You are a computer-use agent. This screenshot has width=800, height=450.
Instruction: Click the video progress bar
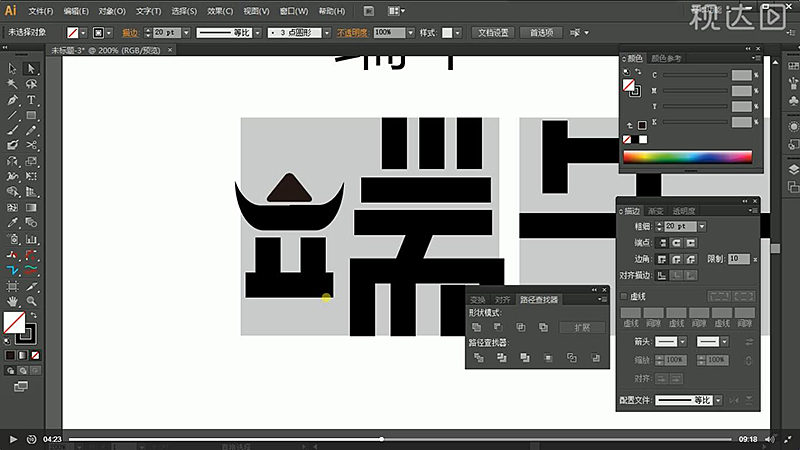coord(400,439)
